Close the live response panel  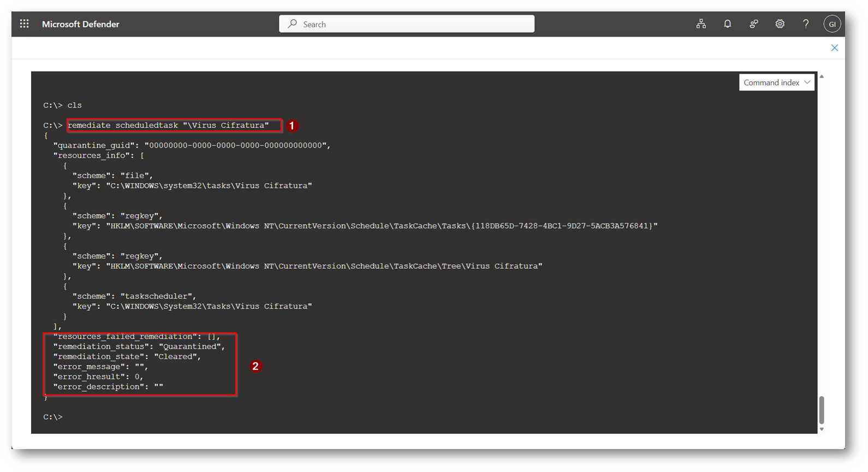tap(834, 48)
